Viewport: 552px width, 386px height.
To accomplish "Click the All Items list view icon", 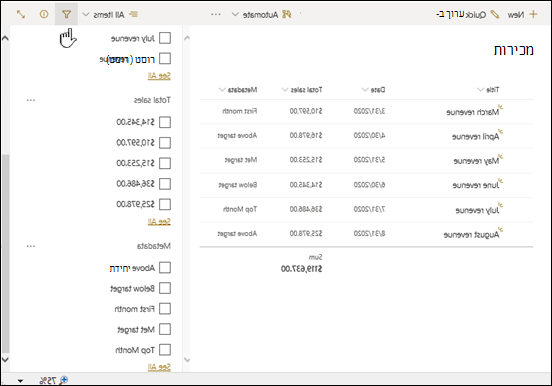I will tap(133, 14).
